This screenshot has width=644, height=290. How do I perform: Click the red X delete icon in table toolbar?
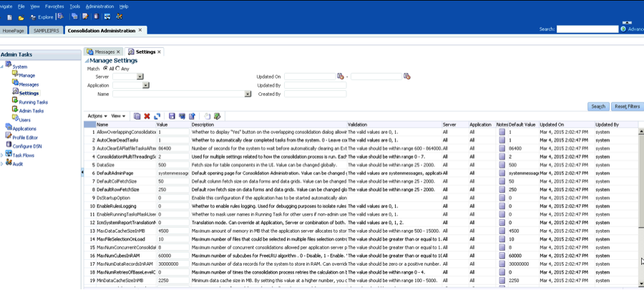tap(147, 116)
